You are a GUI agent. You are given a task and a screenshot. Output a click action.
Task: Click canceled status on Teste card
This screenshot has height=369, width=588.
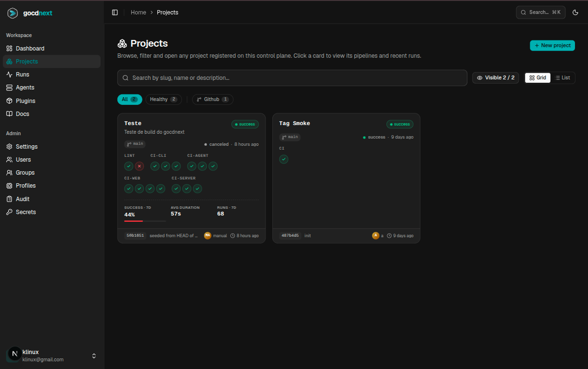pyautogui.click(x=216, y=144)
